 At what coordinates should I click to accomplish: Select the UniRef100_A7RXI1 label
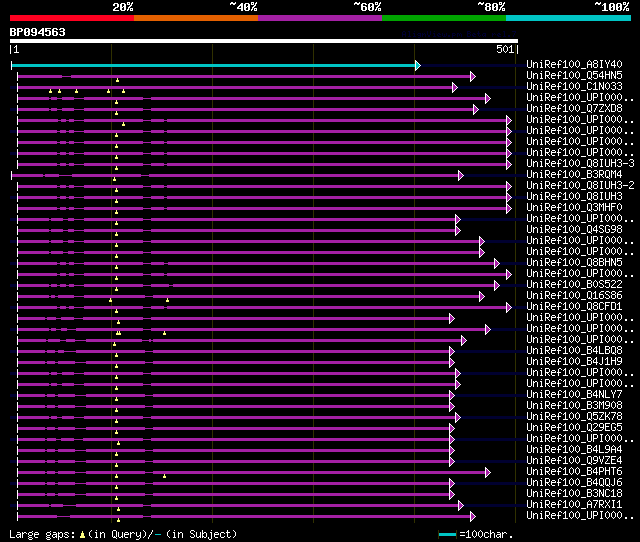coord(574,505)
